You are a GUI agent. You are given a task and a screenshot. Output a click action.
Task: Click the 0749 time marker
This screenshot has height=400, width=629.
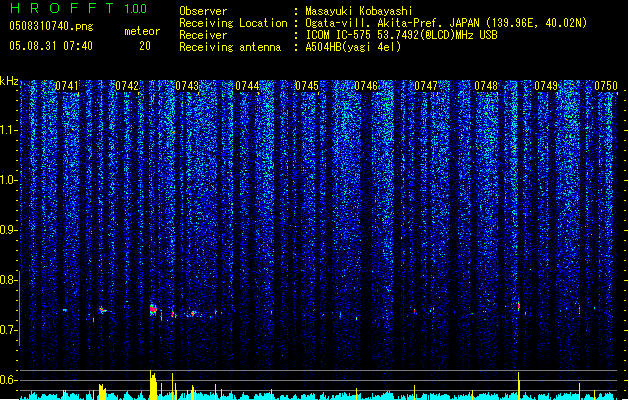pos(546,86)
